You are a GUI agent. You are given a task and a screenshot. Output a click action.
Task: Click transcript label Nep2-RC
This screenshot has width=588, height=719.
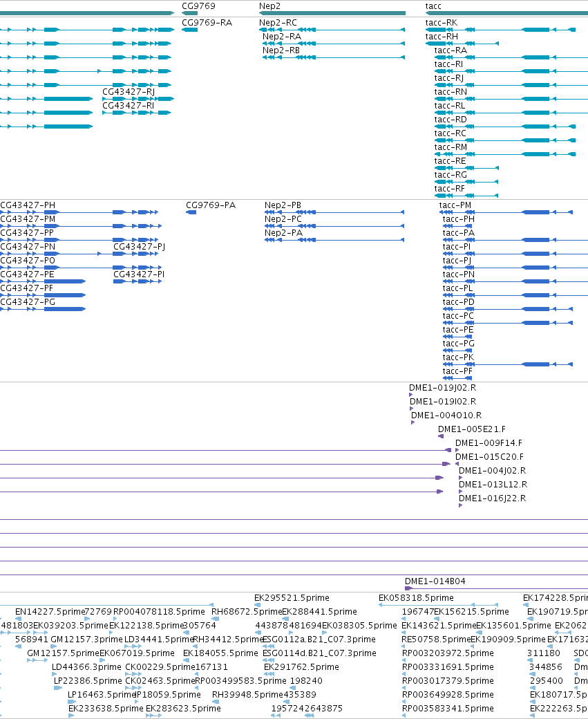click(x=278, y=22)
